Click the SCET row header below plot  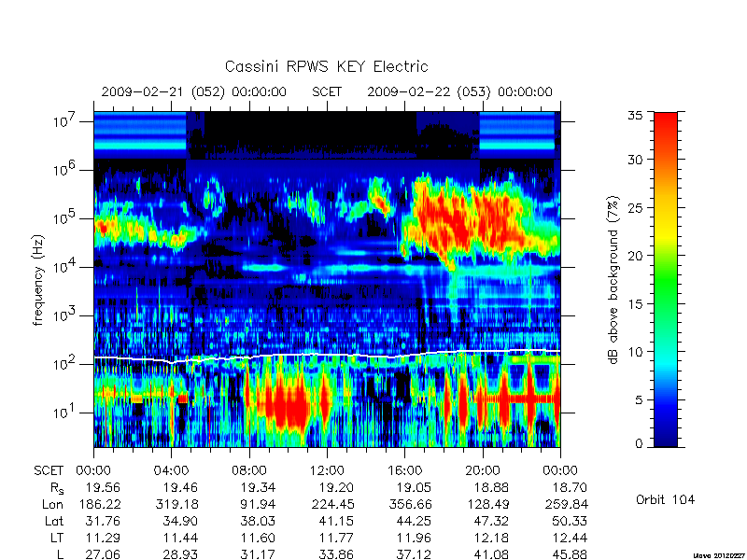pyautogui.click(x=49, y=470)
